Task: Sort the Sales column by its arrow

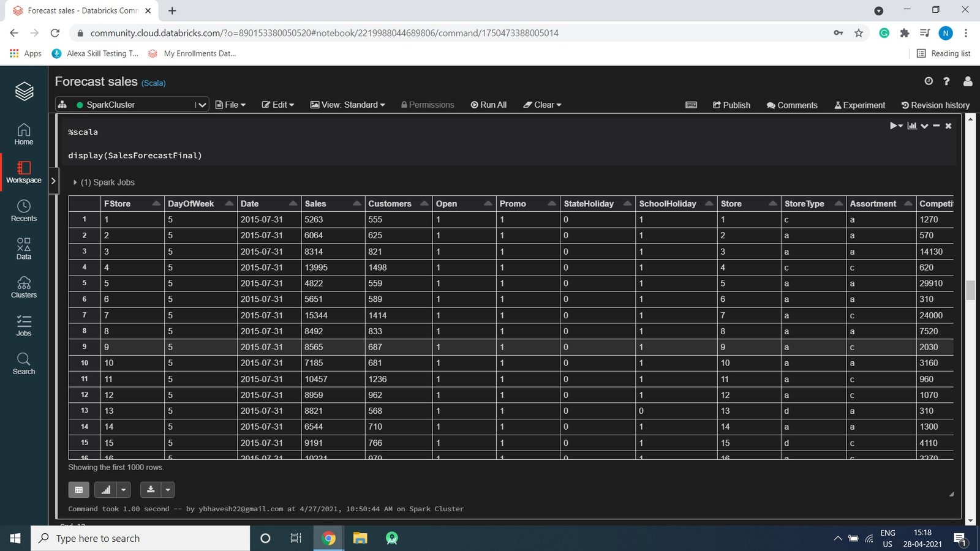Action: coord(357,202)
